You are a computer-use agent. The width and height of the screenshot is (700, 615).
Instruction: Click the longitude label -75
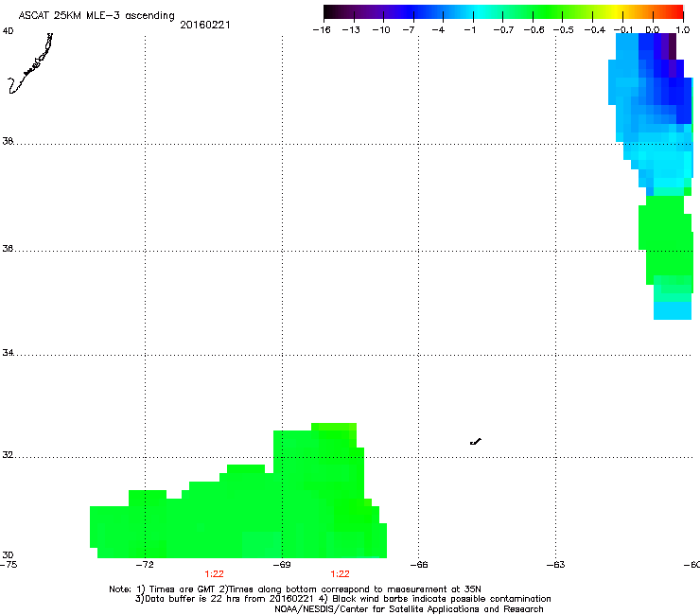click(9, 565)
